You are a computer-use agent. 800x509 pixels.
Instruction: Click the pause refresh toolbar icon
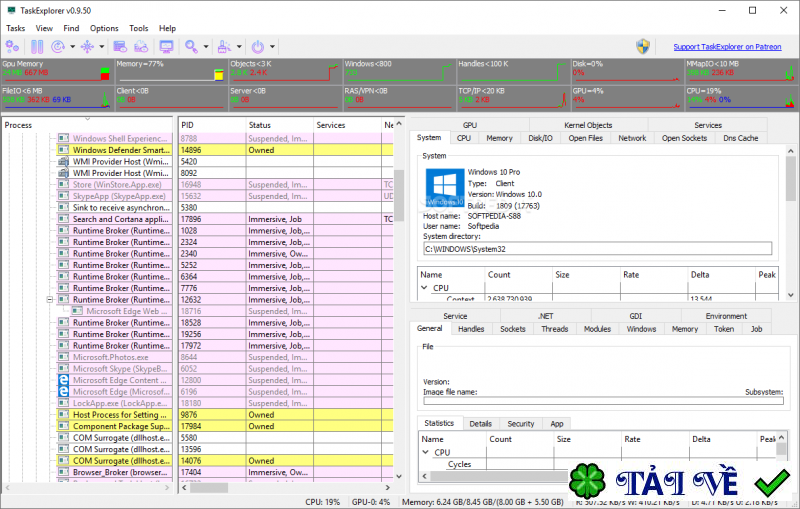tap(37, 47)
